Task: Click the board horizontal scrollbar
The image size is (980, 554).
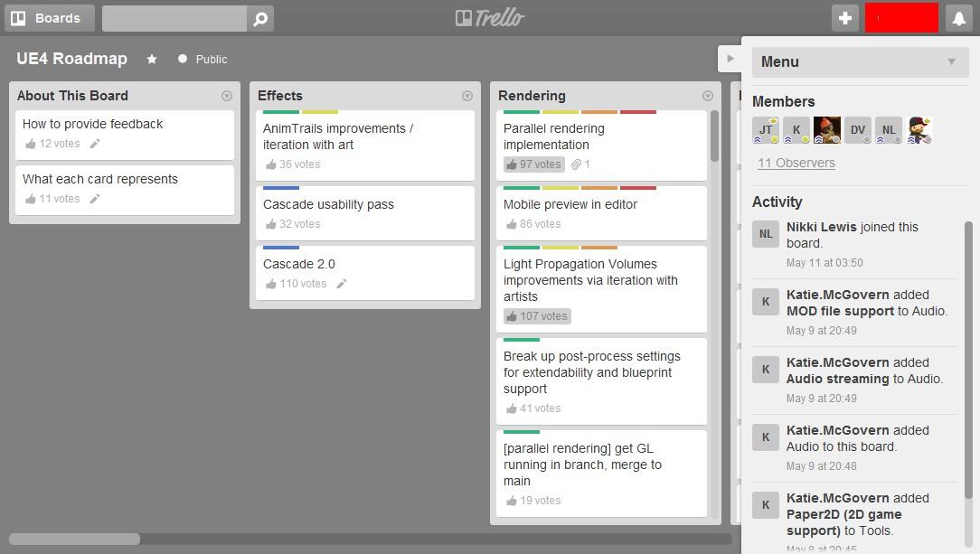Action: point(74,539)
